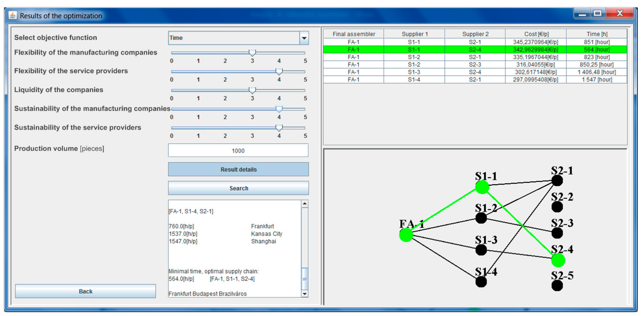Image resolution: width=644 pixels, height=316 pixels.
Task: Click the Back button
Action: coord(86,291)
